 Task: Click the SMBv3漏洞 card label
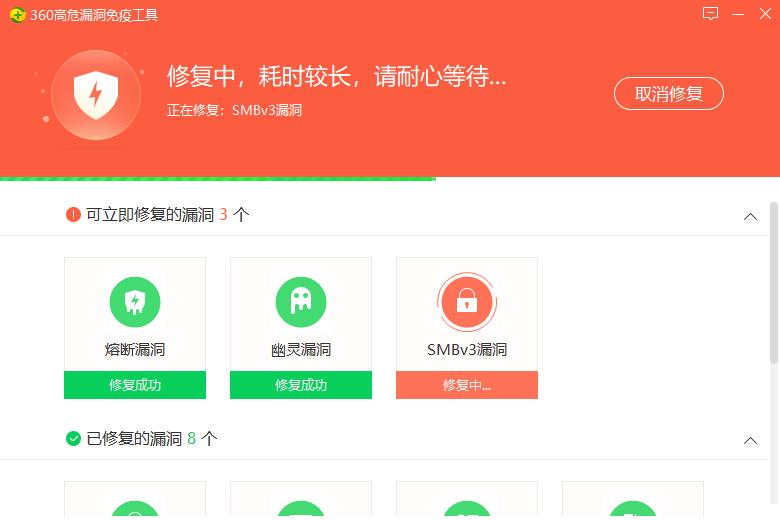pyautogui.click(x=467, y=349)
